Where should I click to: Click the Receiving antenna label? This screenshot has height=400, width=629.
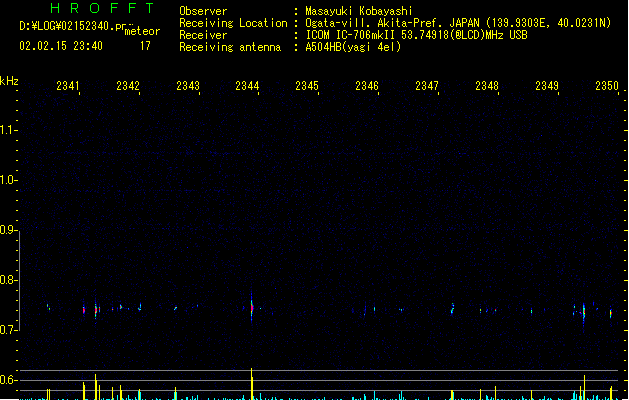230,47
